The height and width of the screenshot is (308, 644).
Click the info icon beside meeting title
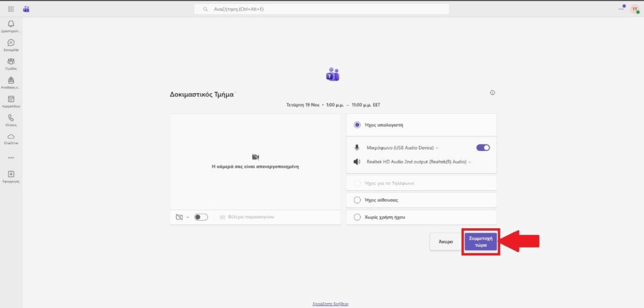point(492,93)
